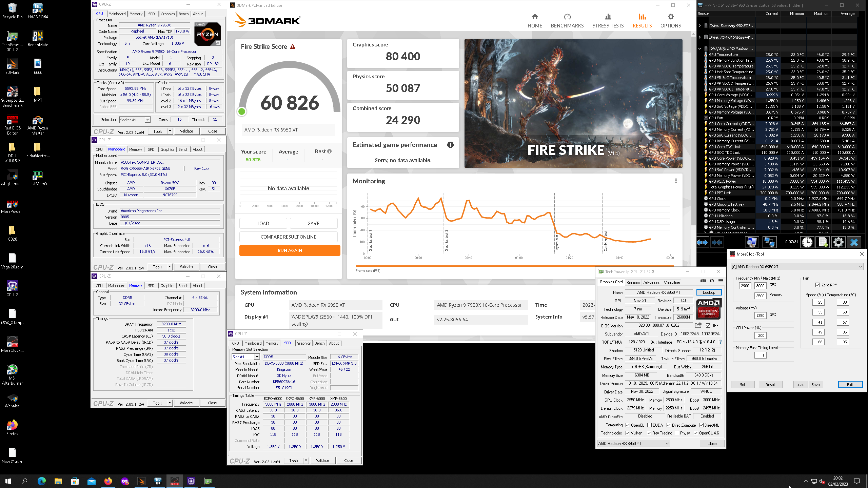
Task: Open the Bench tab in top CPU-Z window
Action: click(183, 14)
